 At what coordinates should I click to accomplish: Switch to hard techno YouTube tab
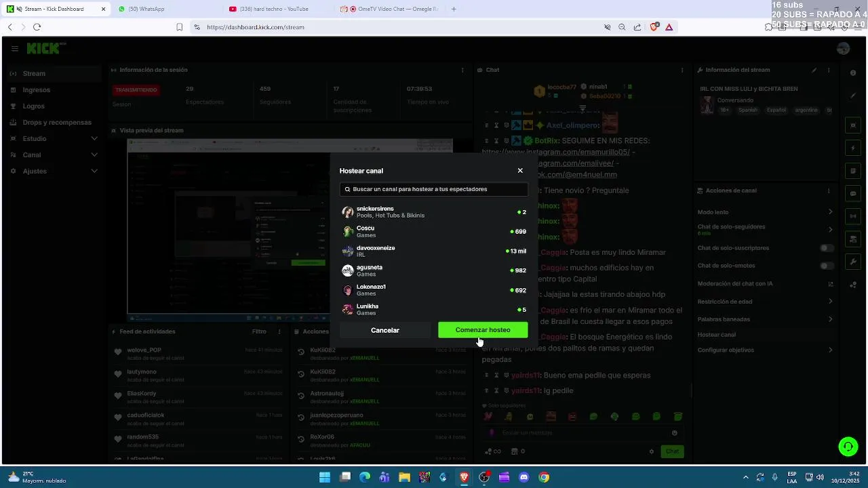277,9
